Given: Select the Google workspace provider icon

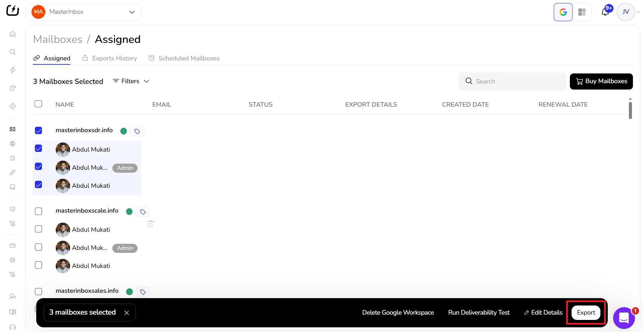Looking at the screenshot, I should [563, 12].
